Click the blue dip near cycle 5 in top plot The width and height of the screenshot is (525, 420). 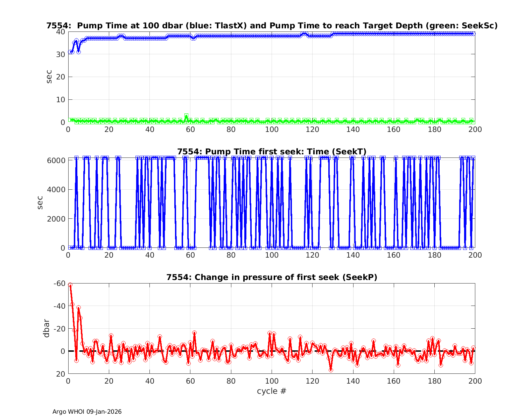78,51
